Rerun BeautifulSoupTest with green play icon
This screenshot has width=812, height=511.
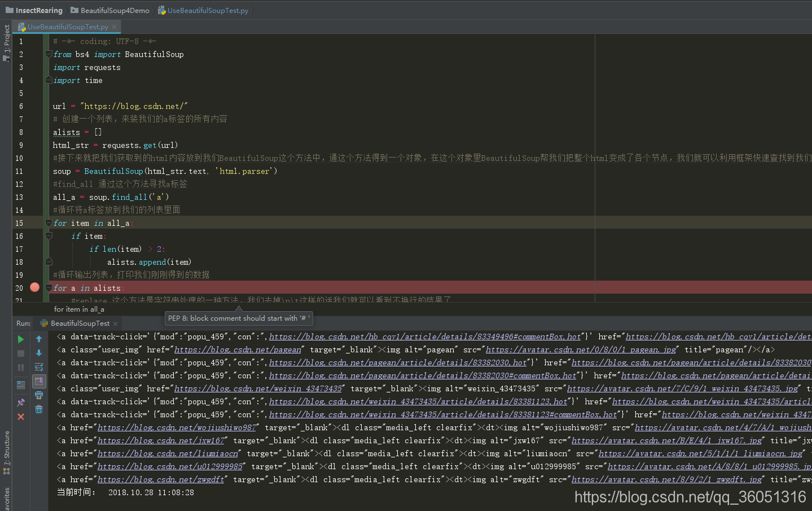(x=21, y=339)
